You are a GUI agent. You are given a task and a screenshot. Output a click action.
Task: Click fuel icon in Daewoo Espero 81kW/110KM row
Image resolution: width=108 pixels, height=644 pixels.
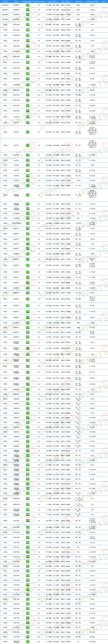[28, 15]
